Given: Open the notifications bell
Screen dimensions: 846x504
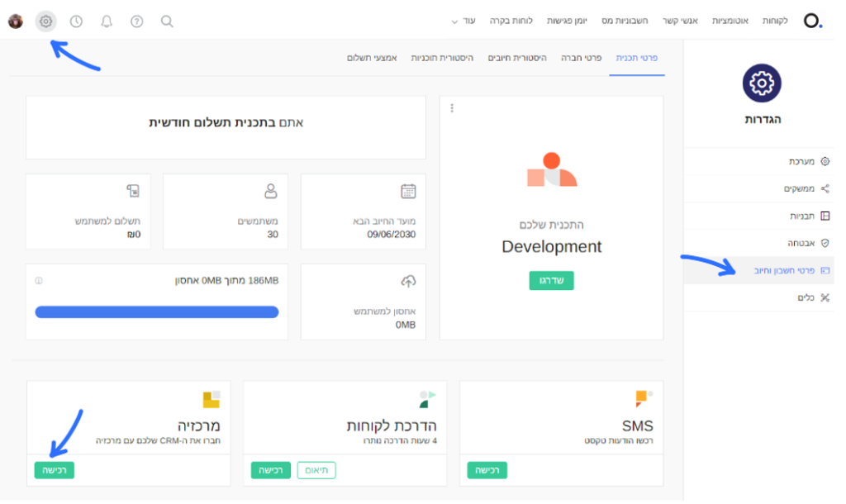Looking at the screenshot, I should 107,21.
